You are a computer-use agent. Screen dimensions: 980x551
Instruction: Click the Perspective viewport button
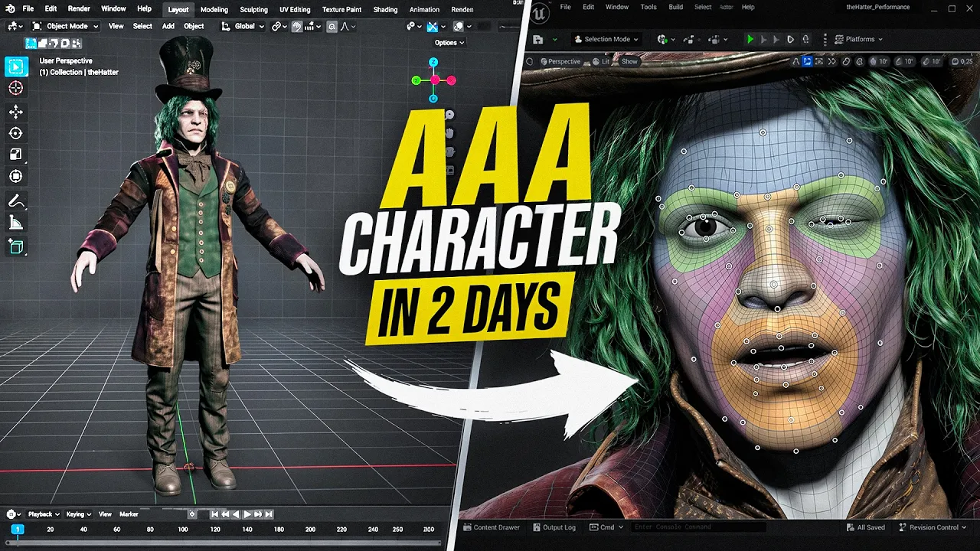click(560, 61)
